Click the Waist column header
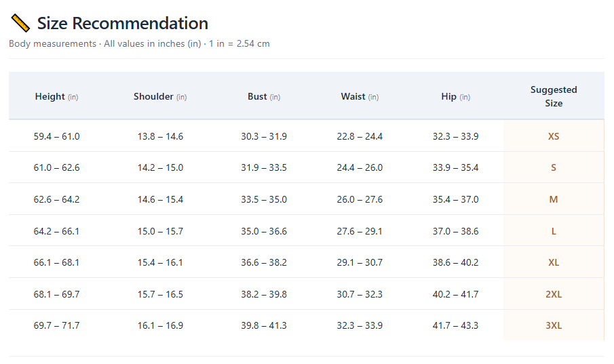This screenshot has width=614, height=364. (x=360, y=96)
